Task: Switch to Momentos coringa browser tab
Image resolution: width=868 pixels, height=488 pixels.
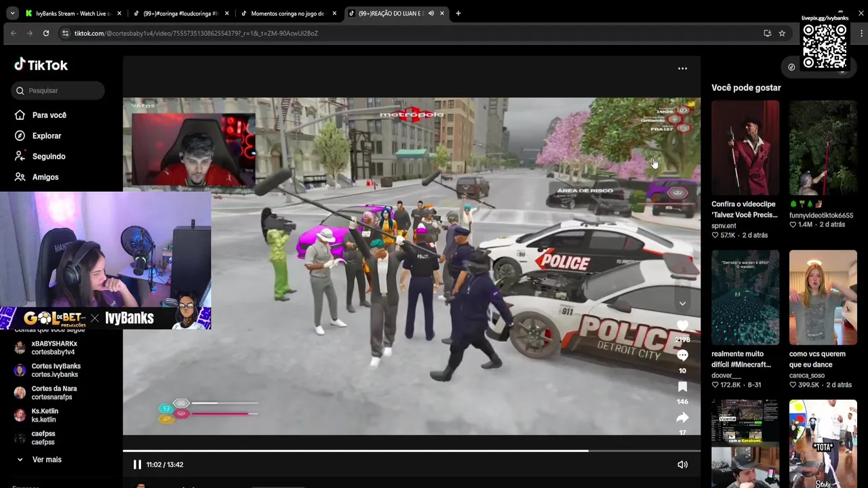Action: click(x=288, y=13)
